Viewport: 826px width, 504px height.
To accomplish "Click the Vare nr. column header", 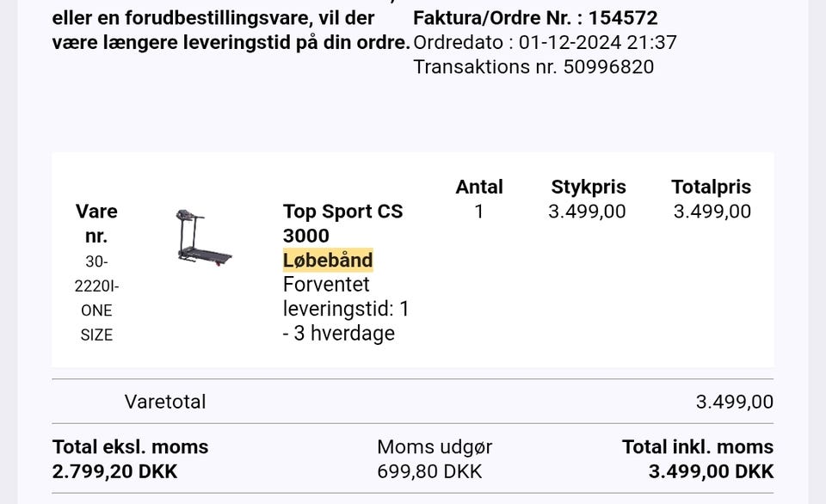I will point(96,223).
